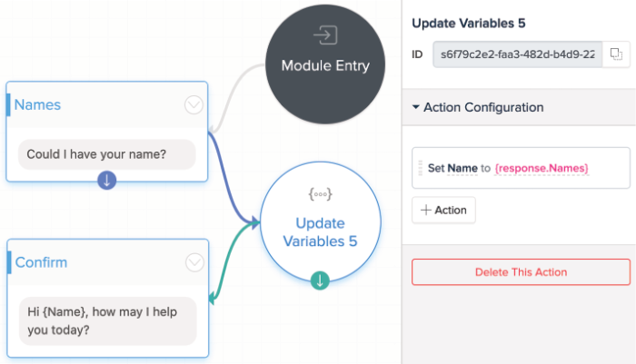Click the braces icon in Update Variables node
The height and width of the screenshot is (364, 636).
tap(320, 194)
